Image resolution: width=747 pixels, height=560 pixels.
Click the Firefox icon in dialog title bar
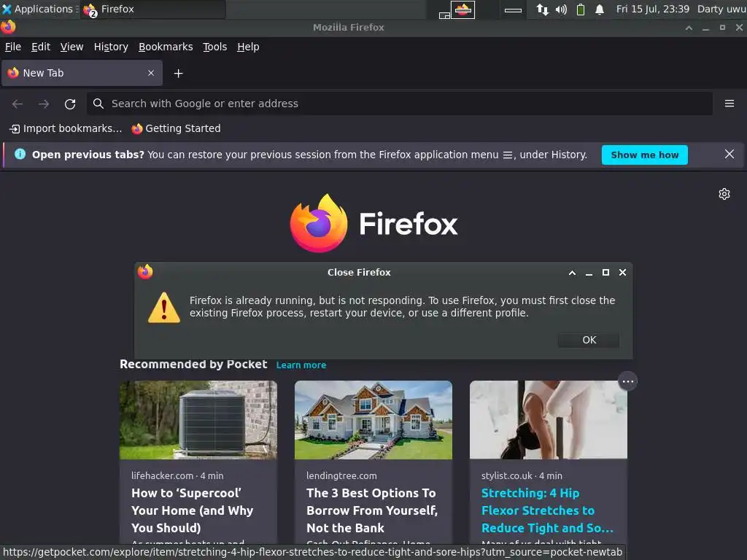tap(145, 272)
